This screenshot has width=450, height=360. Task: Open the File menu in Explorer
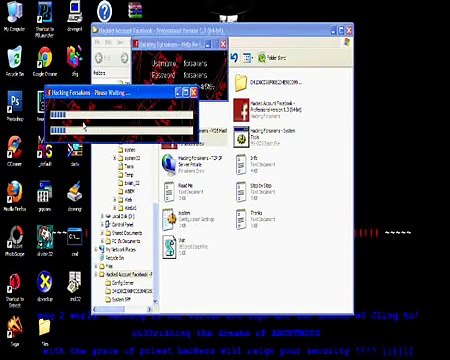(97, 42)
